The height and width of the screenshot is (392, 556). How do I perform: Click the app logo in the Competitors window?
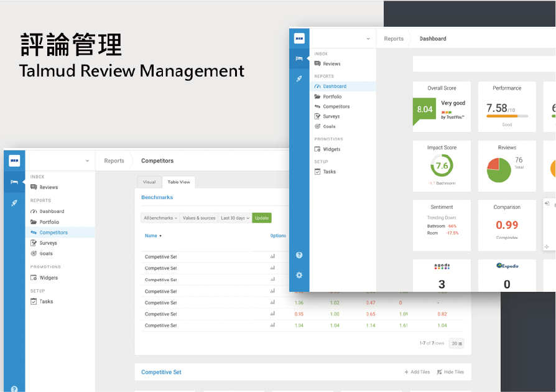click(x=14, y=161)
